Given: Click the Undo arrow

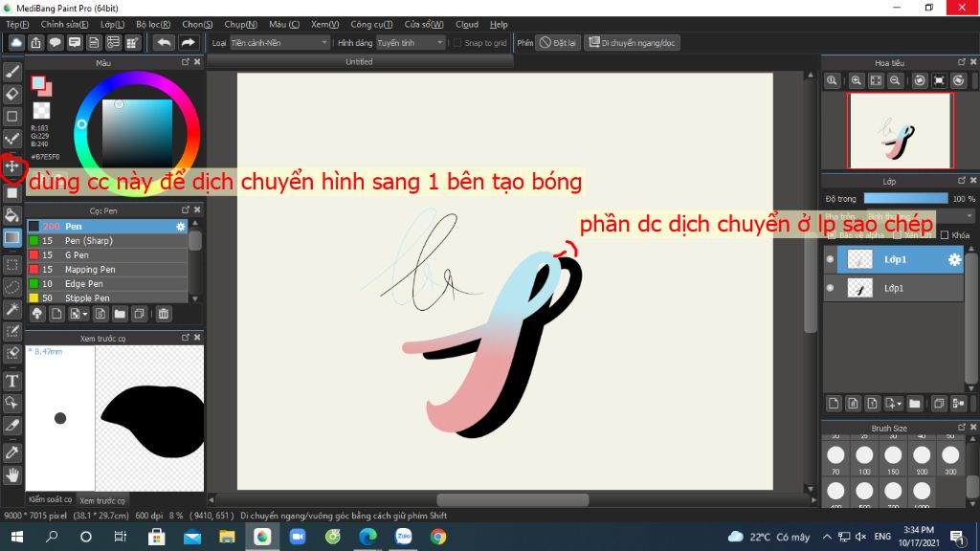Looking at the screenshot, I should [x=164, y=42].
